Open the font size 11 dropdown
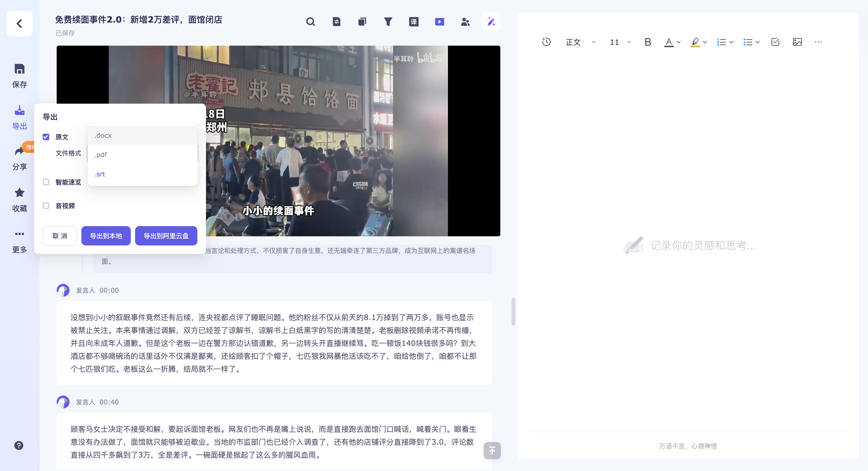Viewport: 868px width, 471px height. tap(620, 42)
